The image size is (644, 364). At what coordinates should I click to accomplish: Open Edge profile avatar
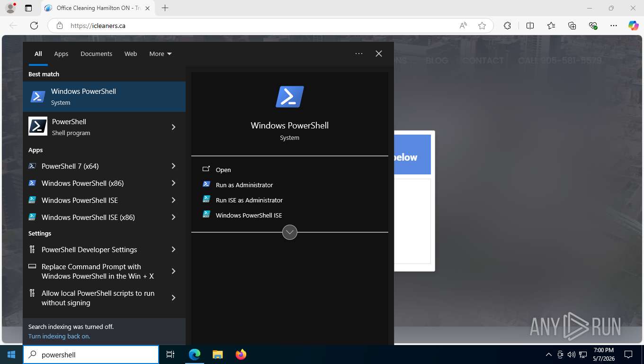[10, 8]
